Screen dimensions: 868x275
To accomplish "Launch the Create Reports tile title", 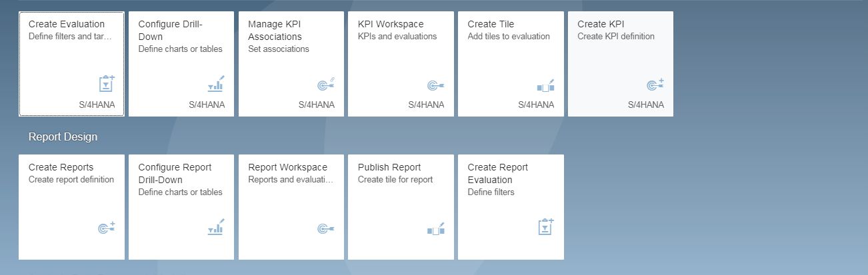I will pos(61,167).
